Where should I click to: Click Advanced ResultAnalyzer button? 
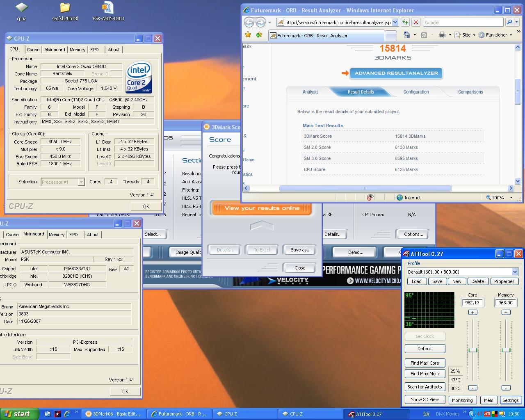tap(396, 73)
